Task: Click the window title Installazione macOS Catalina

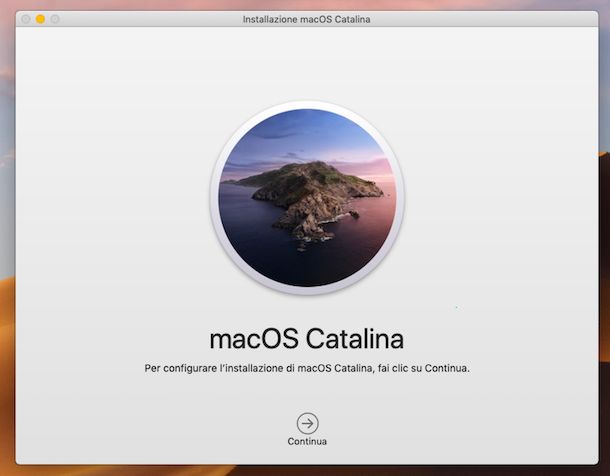Action: click(307, 19)
